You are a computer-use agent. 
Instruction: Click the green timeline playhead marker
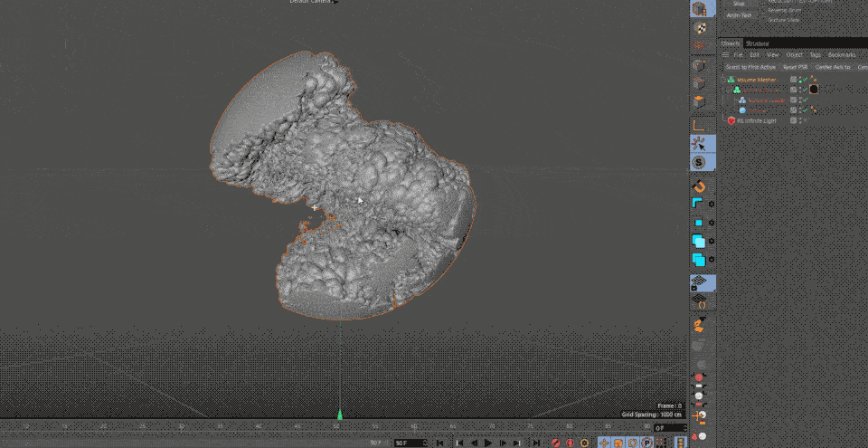pos(340,415)
